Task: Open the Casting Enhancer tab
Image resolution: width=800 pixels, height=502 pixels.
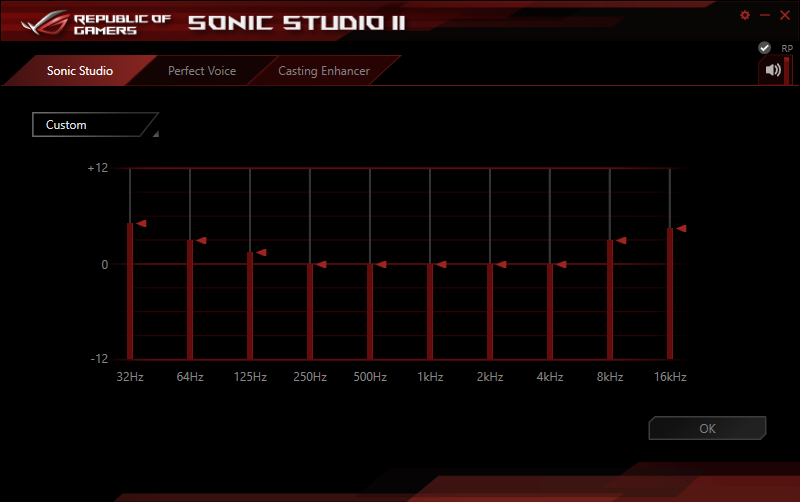Action: 324,71
